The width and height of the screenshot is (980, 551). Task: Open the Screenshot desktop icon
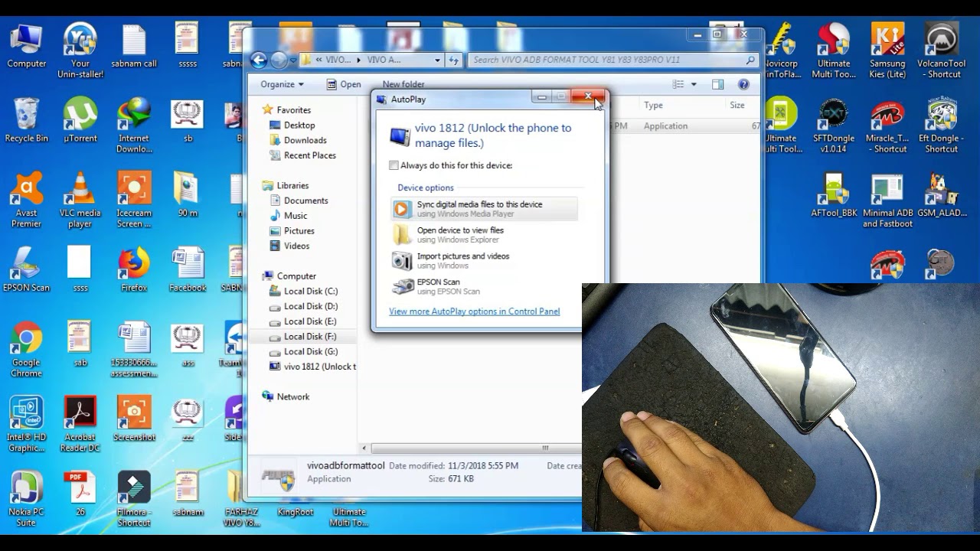pos(134,419)
